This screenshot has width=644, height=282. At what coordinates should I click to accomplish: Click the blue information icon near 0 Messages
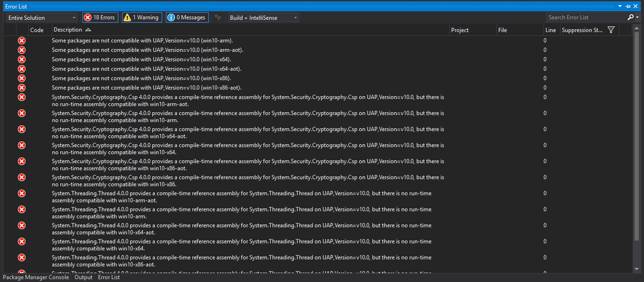(x=171, y=17)
